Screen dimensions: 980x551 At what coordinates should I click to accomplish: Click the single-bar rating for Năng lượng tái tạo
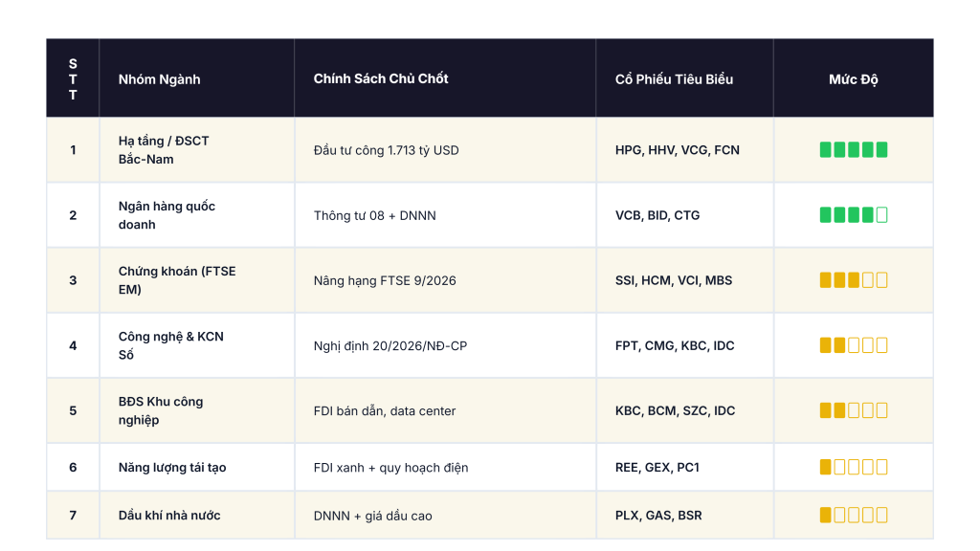pos(853,467)
